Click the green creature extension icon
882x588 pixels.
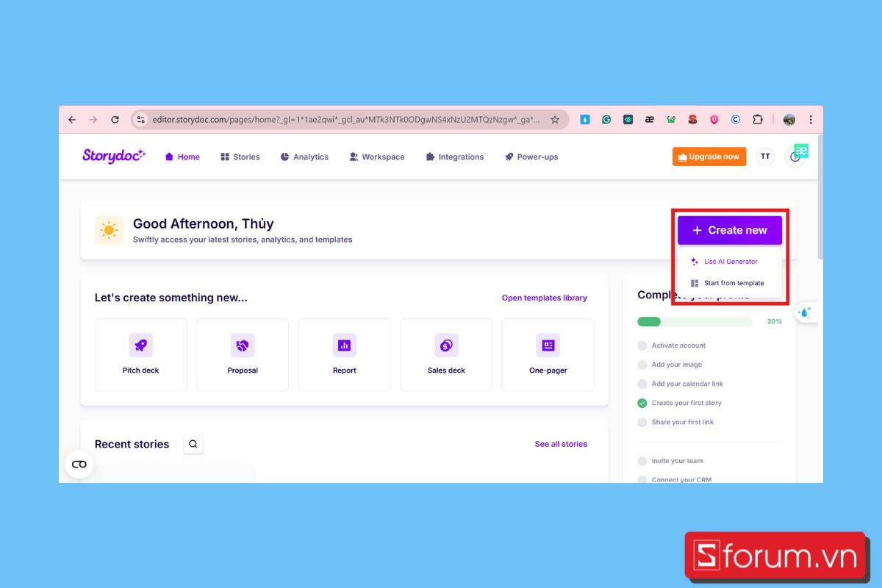pyautogui.click(x=671, y=120)
